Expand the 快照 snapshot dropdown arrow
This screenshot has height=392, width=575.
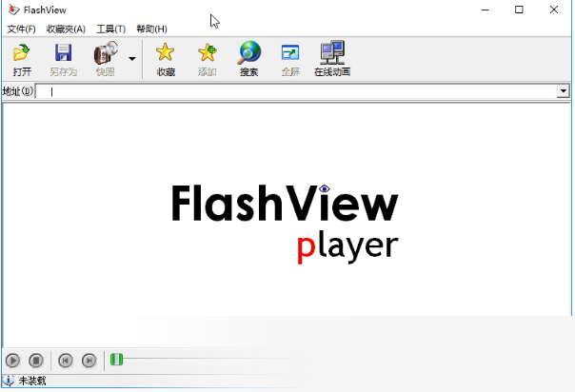click(132, 59)
